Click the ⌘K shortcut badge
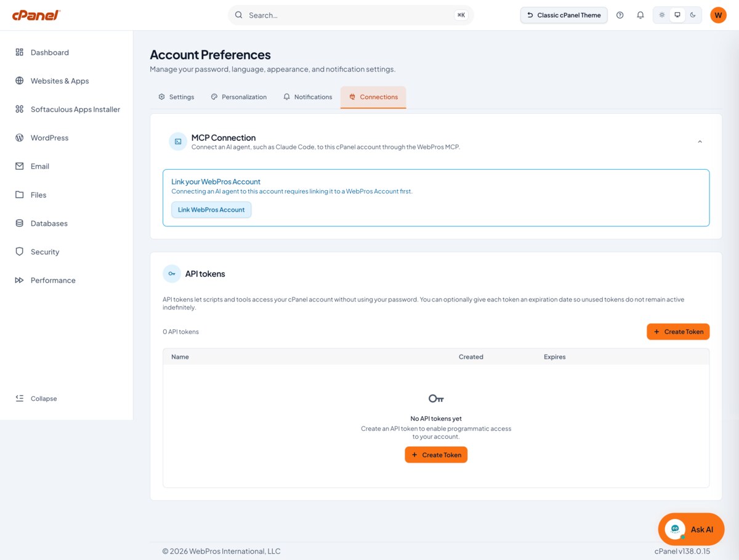This screenshot has width=739, height=560. click(x=461, y=15)
